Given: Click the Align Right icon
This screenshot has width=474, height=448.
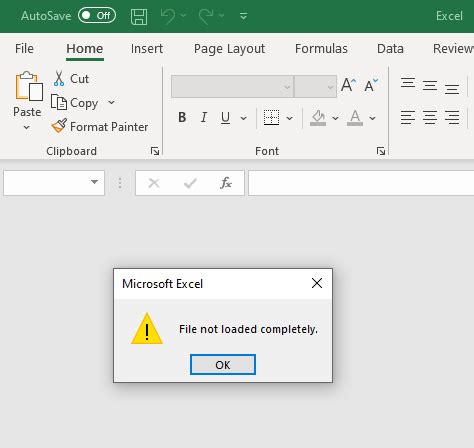Looking at the screenshot, I should [x=452, y=117].
